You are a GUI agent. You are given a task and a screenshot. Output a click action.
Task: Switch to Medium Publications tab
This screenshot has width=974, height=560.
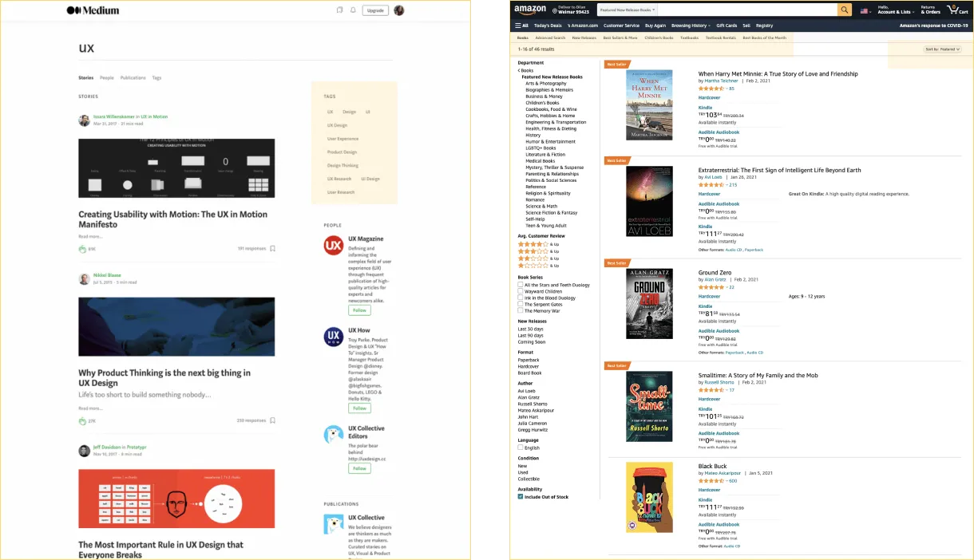tap(133, 78)
